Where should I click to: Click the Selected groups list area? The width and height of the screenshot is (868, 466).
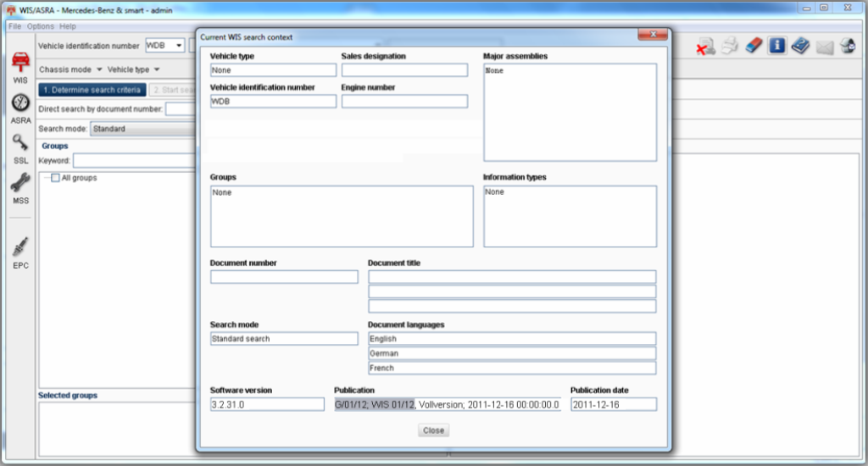tap(117, 430)
